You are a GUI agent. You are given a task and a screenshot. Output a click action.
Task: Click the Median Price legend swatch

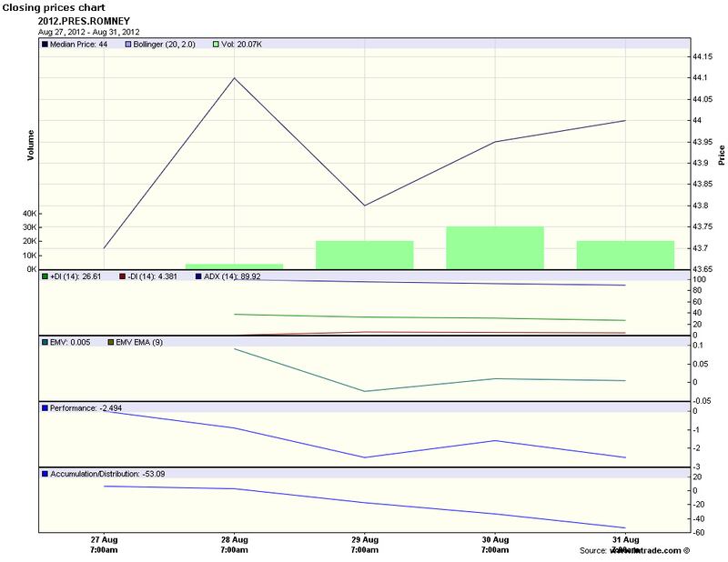click(45, 43)
